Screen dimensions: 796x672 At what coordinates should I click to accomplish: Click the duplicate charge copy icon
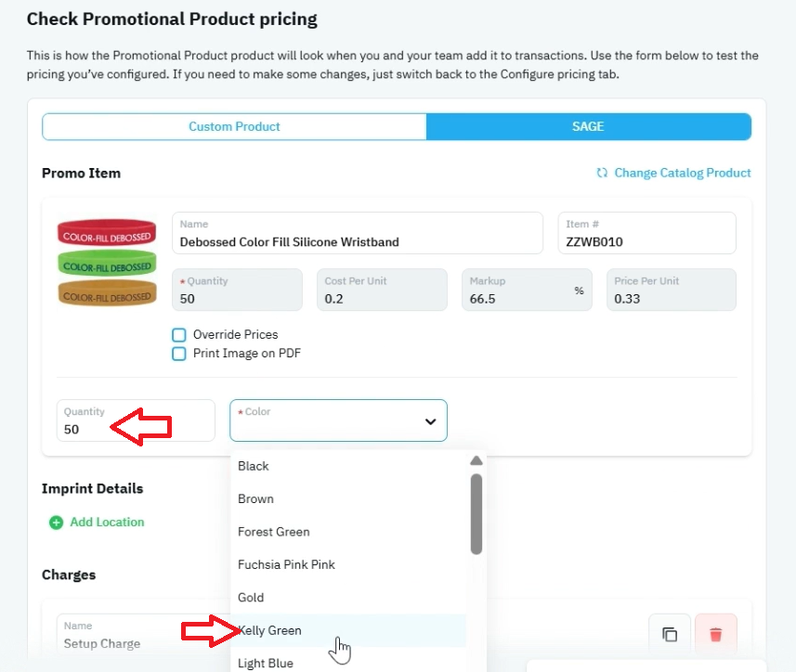click(x=670, y=634)
